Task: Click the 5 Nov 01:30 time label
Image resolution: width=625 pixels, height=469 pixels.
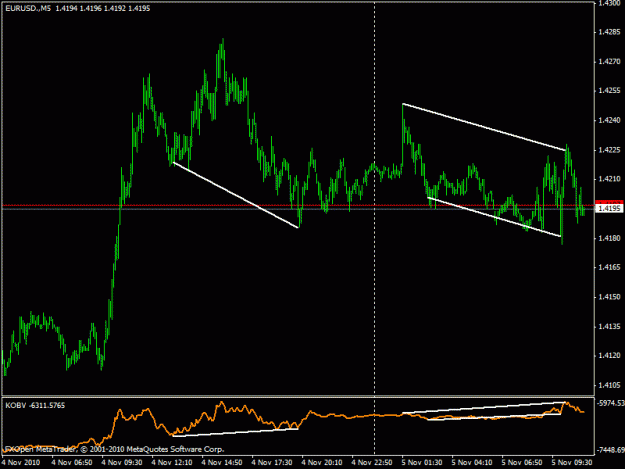Action: pos(422,462)
